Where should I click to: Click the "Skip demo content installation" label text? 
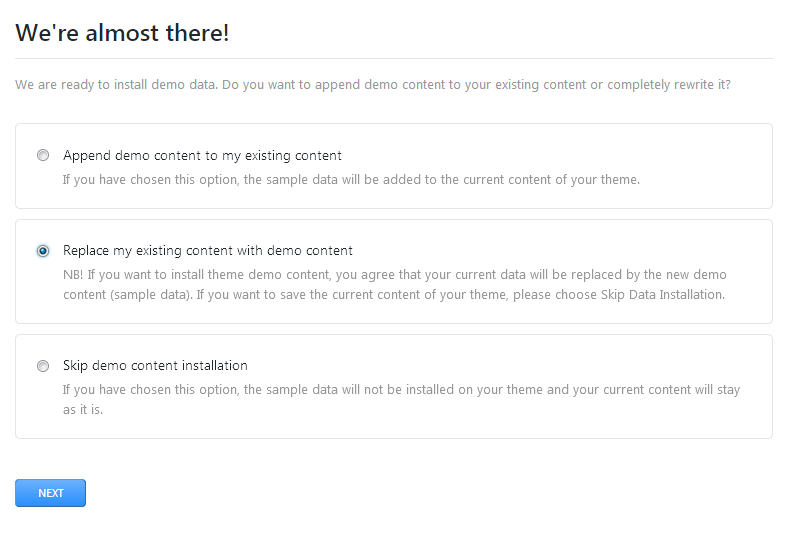pos(155,365)
